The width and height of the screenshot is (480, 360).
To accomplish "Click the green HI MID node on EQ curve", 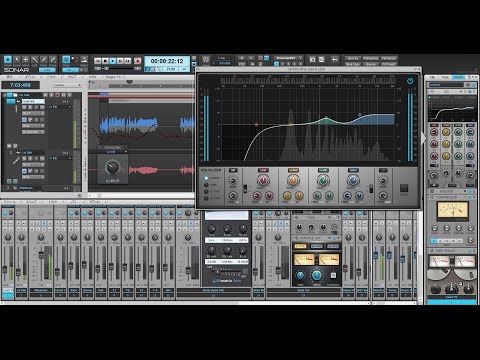I will tap(326, 118).
